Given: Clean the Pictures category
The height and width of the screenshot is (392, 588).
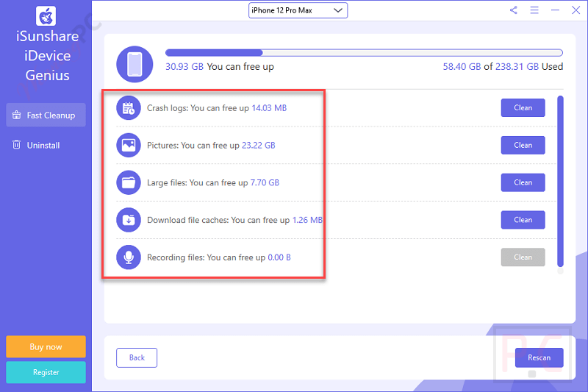Looking at the screenshot, I should point(523,145).
